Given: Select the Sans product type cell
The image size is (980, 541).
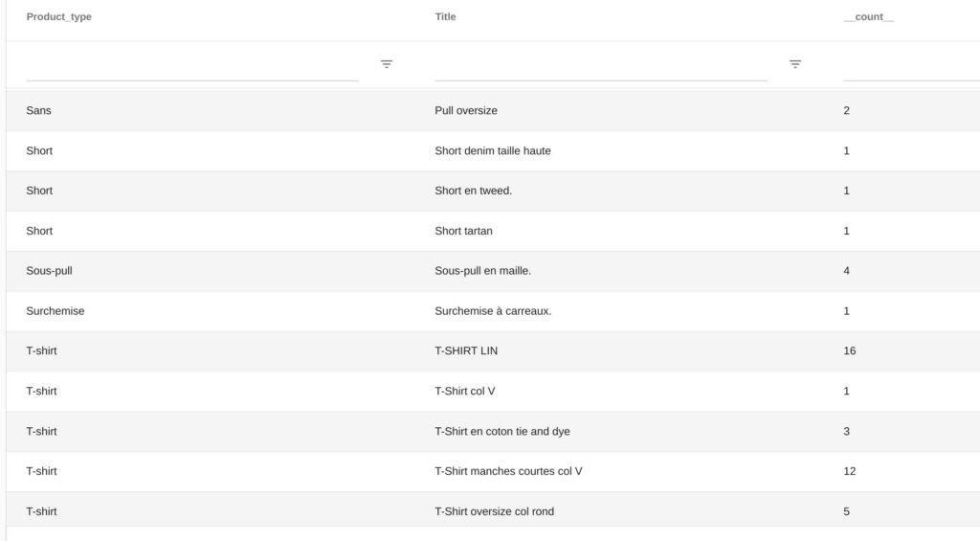Looking at the screenshot, I should click(38, 111).
